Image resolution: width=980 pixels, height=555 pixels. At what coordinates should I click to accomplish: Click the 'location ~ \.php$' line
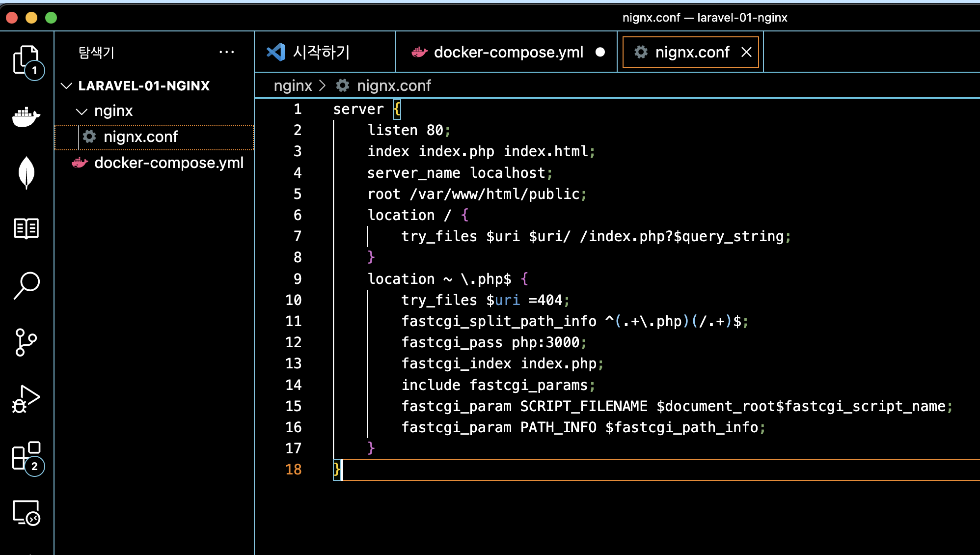click(x=448, y=279)
